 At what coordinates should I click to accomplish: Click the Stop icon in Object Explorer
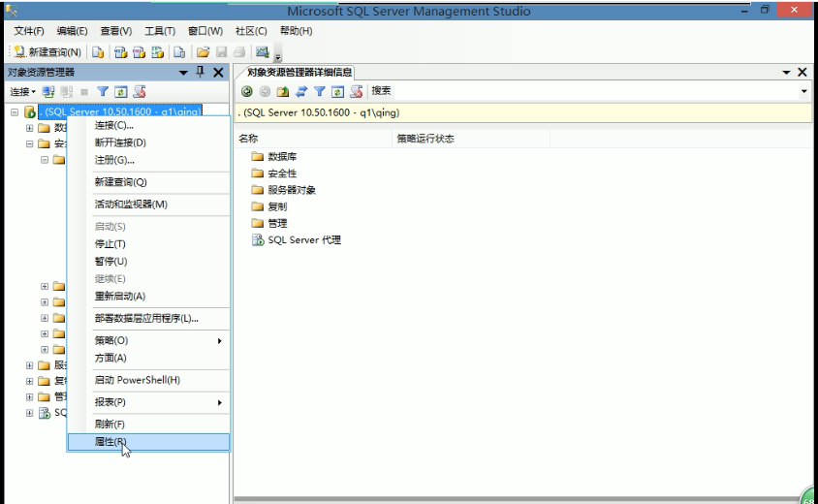(x=84, y=92)
